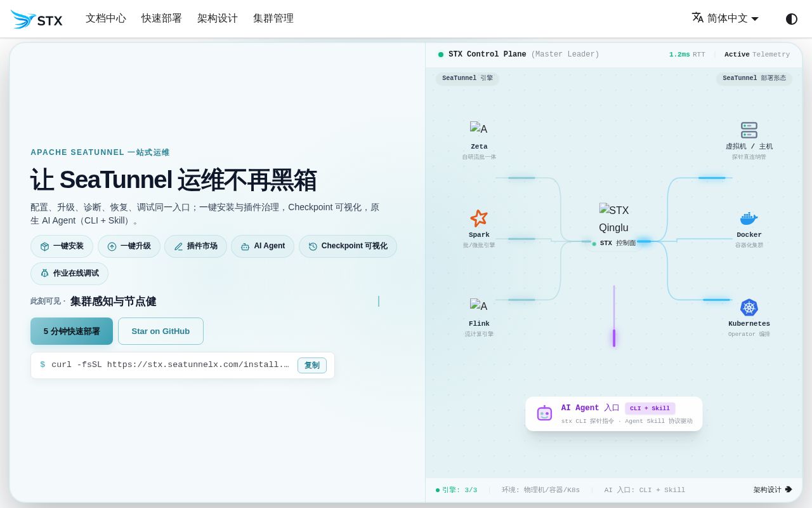
Task: Click the up-arrow icon on 一键升级
Action: point(112,246)
